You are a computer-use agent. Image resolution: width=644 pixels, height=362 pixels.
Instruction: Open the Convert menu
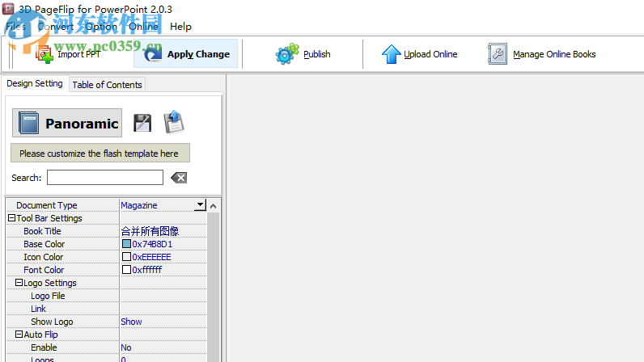[x=56, y=27]
